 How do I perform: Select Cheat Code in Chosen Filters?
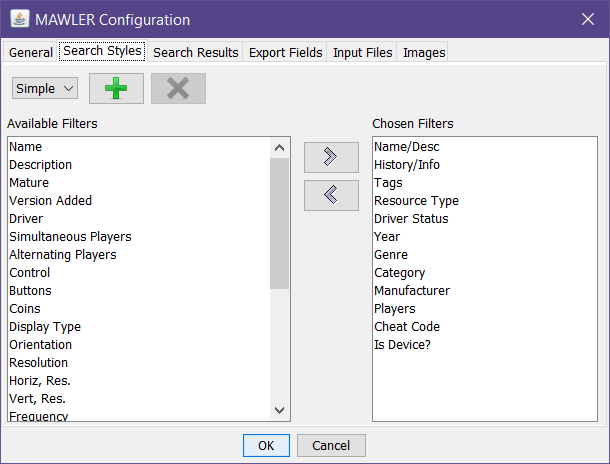pos(407,327)
